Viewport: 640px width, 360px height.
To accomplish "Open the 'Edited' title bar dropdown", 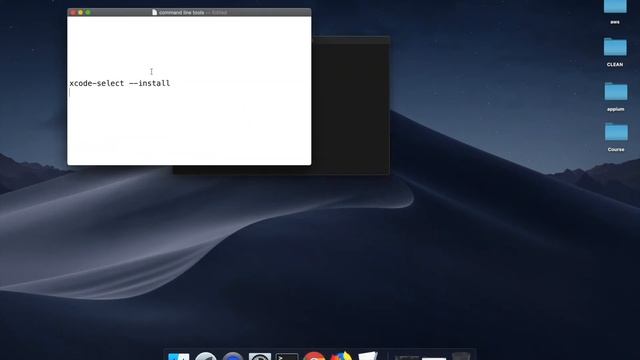I will [219, 13].
